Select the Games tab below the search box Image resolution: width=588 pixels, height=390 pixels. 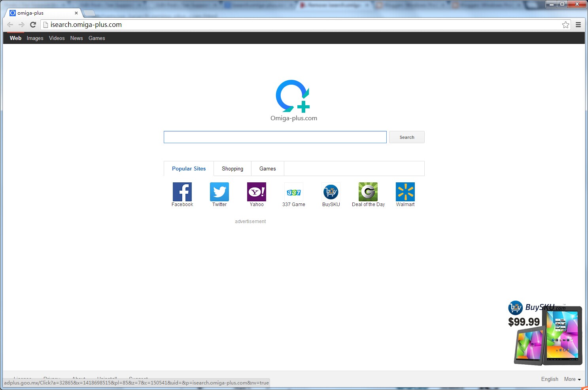coord(268,168)
